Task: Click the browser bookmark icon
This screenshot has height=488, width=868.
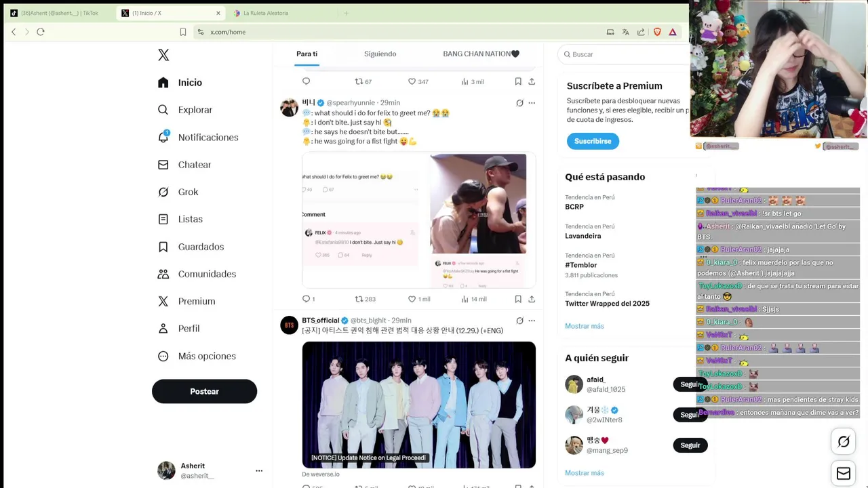Action: 183,32
